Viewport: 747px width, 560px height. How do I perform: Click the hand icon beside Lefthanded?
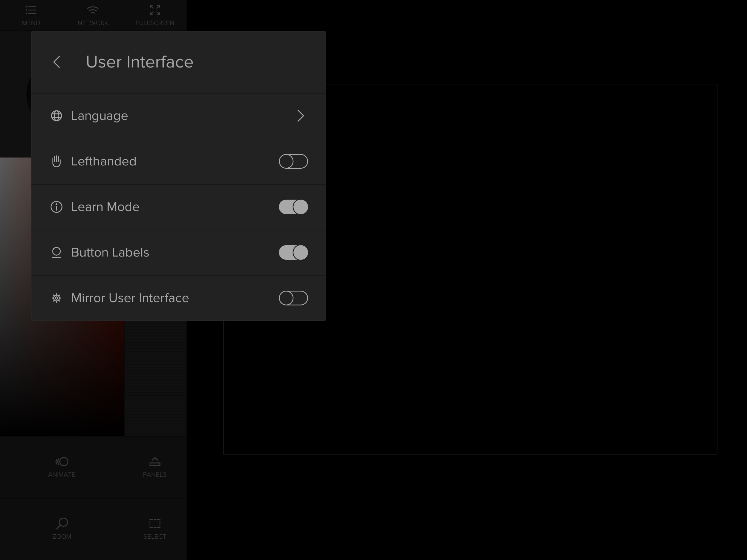coord(56,161)
